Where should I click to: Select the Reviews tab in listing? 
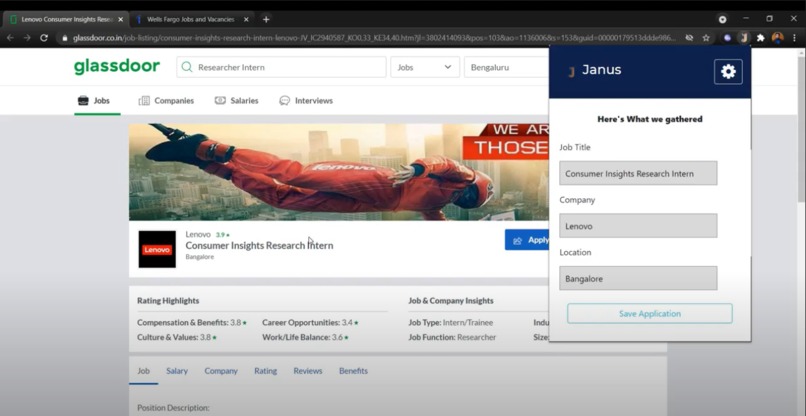(x=308, y=371)
